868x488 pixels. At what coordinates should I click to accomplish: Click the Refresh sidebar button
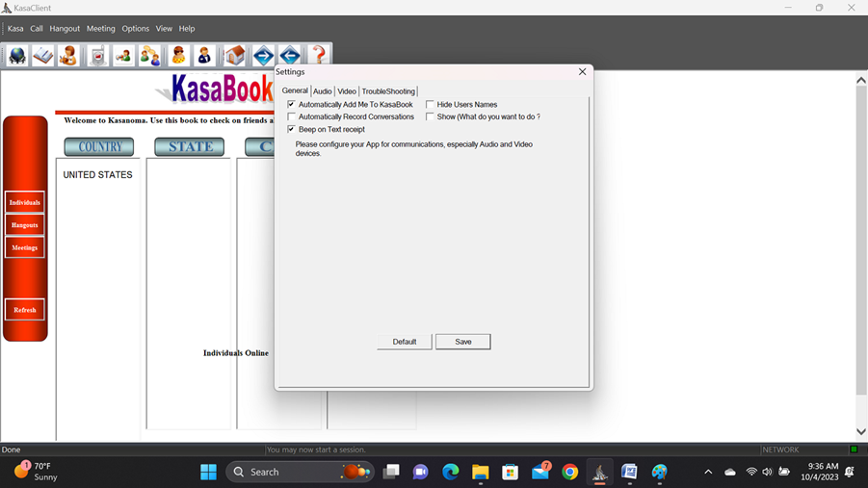click(25, 310)
